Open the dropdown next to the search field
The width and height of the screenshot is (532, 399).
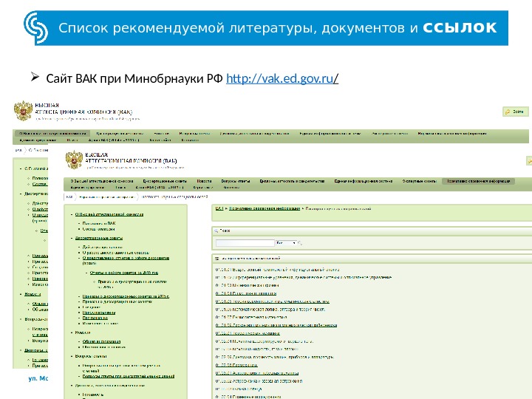click(286, 243)
